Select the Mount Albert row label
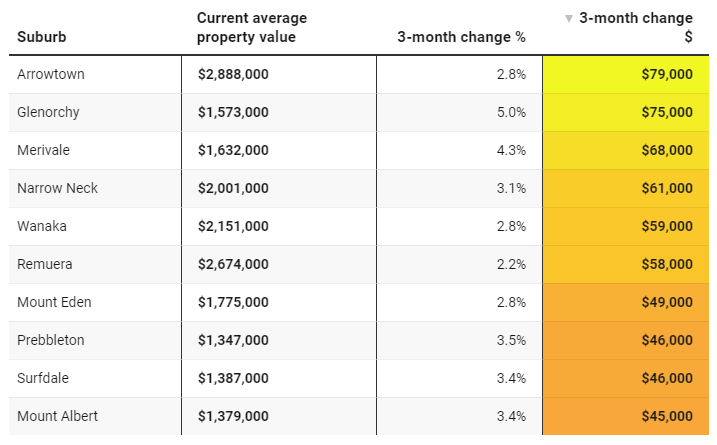Viewport: 717px width, 445px height. [x=57, y=416]
